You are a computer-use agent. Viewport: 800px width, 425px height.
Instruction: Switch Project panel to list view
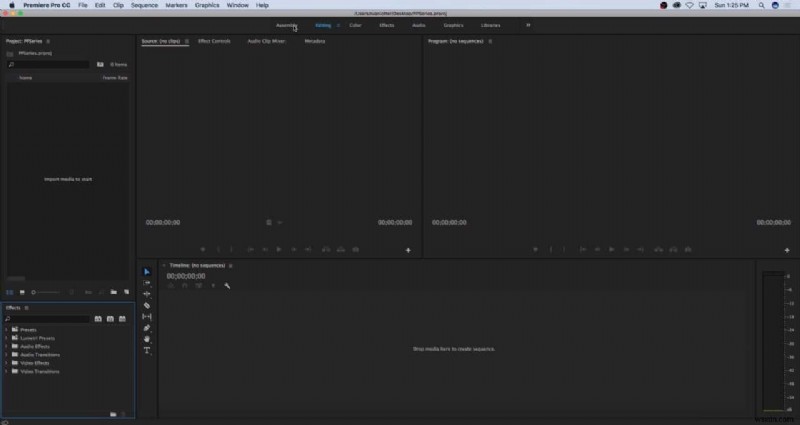[10, 292]
